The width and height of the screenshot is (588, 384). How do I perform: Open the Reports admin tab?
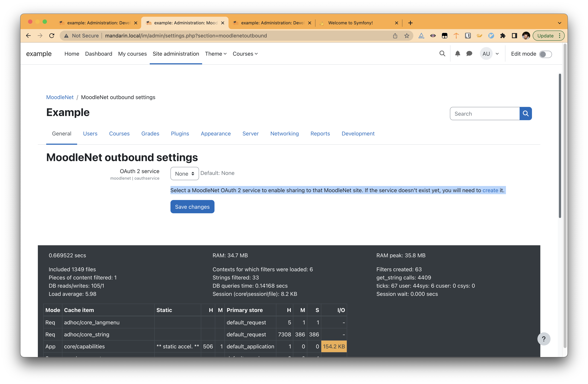pyautogui.click(x=320, y=134)
